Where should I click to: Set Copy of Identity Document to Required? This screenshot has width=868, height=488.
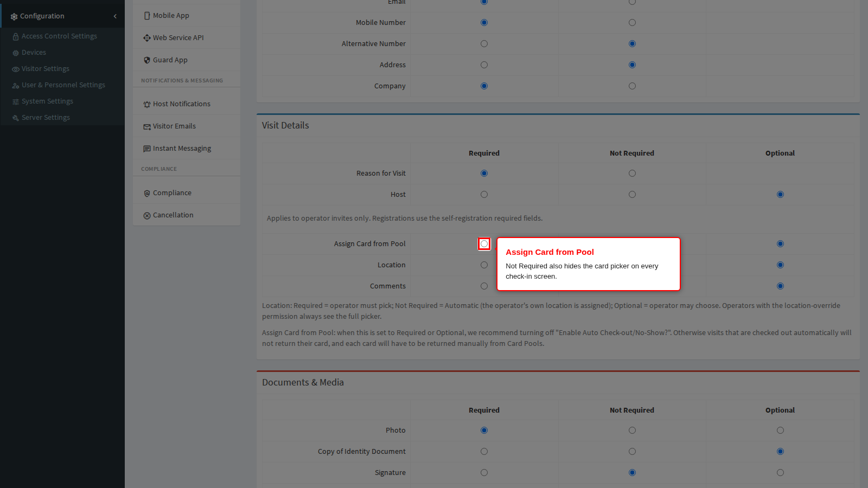click(484, 452)
